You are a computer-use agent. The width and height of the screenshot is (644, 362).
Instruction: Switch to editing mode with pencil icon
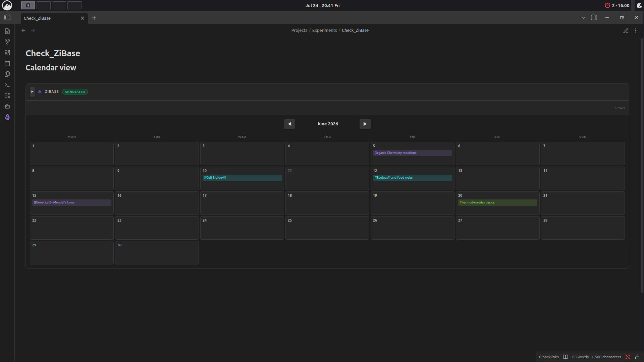click(x=626, y=31)
